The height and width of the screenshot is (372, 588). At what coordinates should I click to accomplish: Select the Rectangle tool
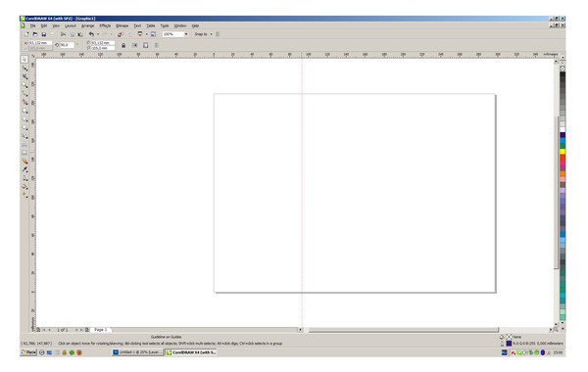tap(24, 111)
